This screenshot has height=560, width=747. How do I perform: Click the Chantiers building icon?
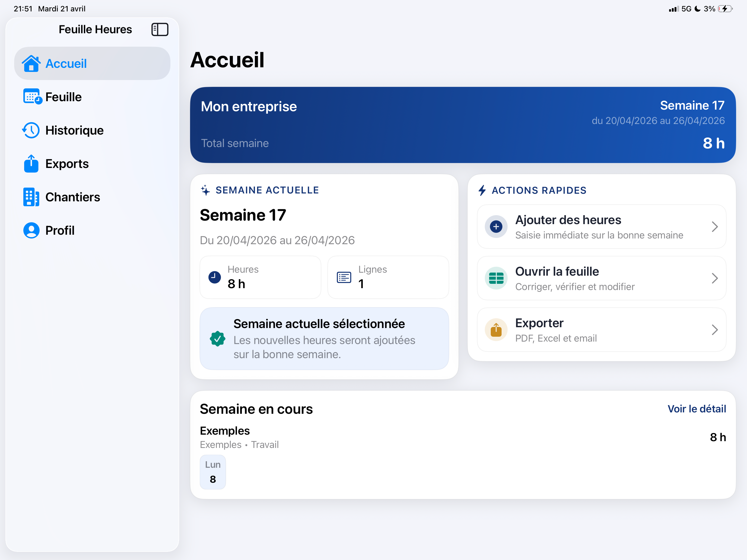coord(31,197)
